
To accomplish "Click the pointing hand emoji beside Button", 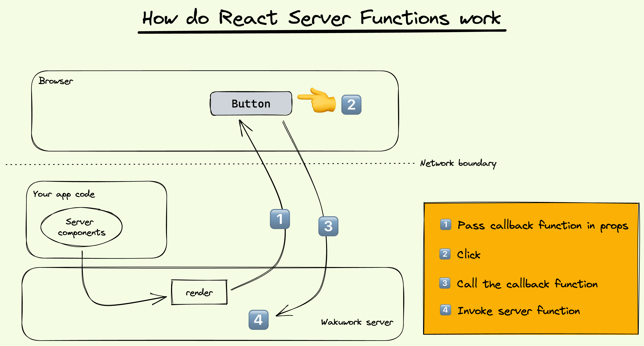I will tap(317, 100).
